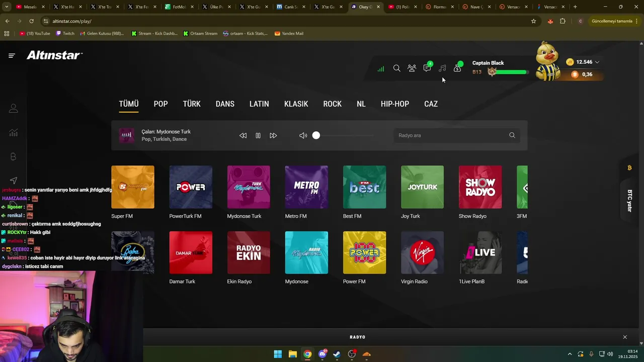Screen dimensions: 644x362
Task: Play the Metro FM station
Action: click(x=306, y=187)
